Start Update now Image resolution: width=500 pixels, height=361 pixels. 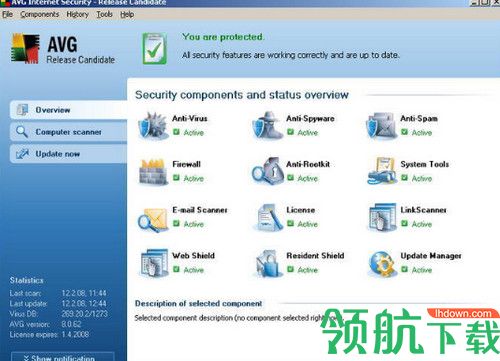click(68, 154)
